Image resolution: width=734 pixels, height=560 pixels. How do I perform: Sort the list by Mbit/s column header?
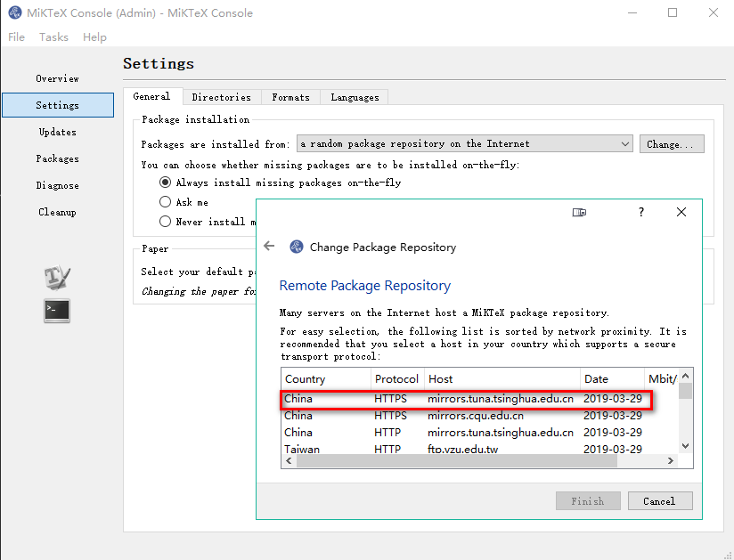[x=662, y=379]
